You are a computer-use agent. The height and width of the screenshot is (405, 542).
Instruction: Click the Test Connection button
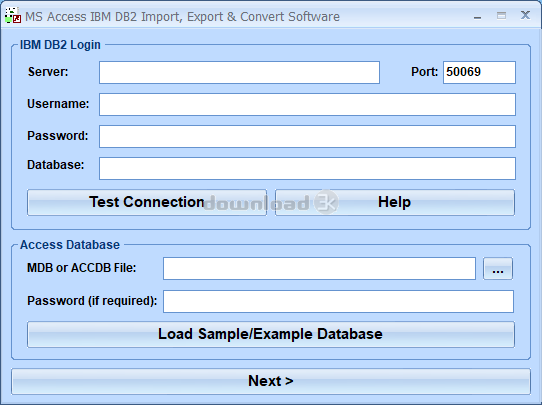pyautogui.click(x=147, y=202)
